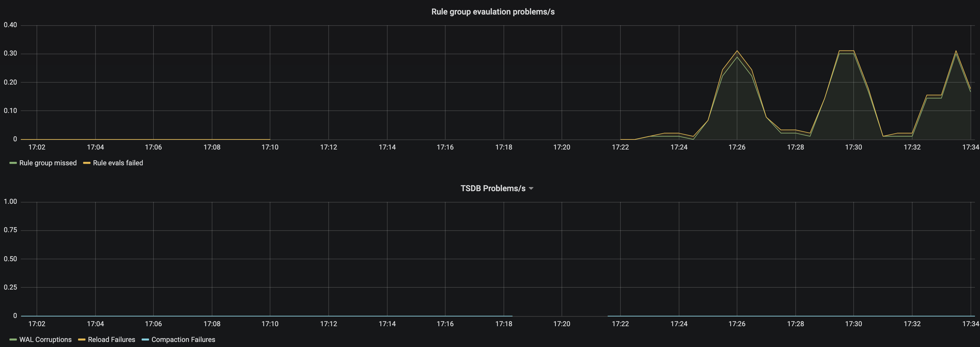980x347 pixels.
Task: Click the green WAL Corruptions color swatch
Action: click(13, 340)
